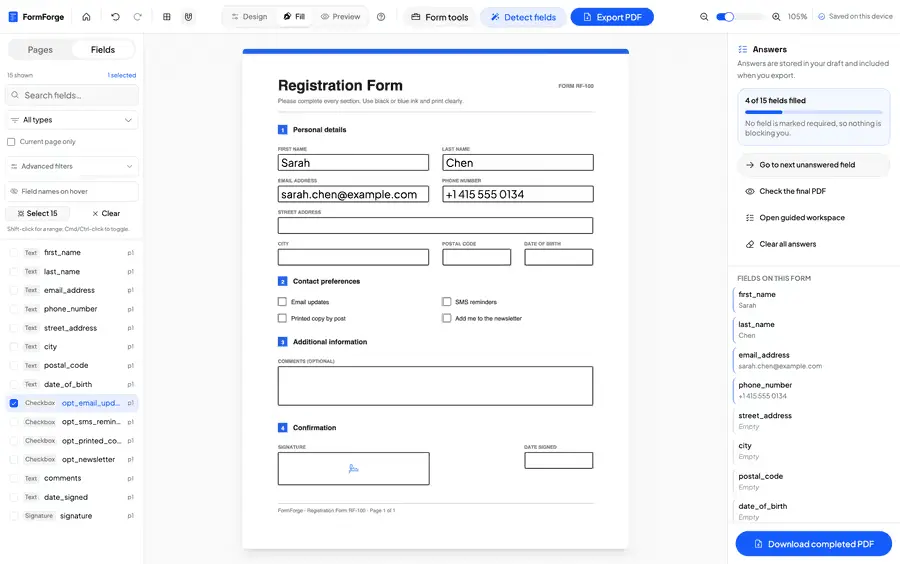Open city answer in Answers panel
Image resolution: width=900 pixels, height=564 pixels.
(x=812, y=451)
